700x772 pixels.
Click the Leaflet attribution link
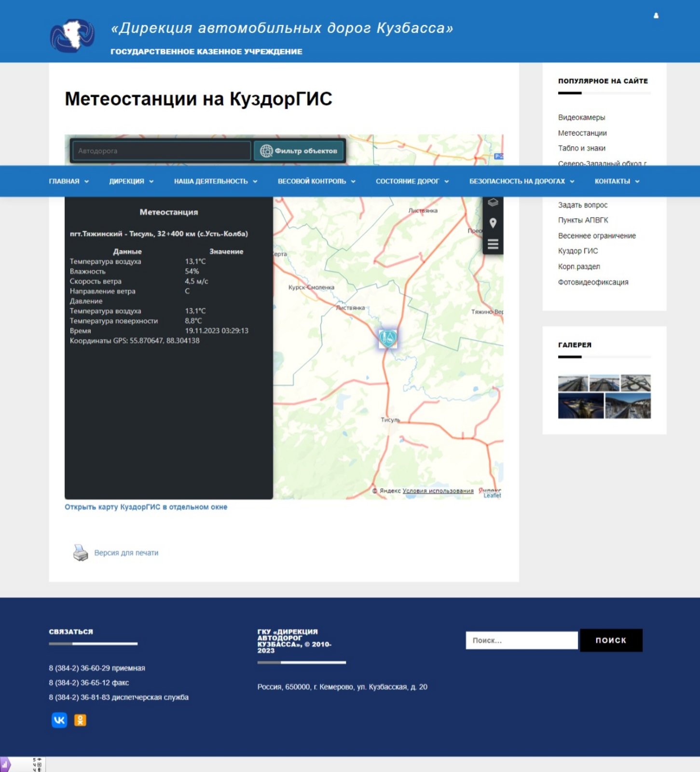[x=493, y=496]
